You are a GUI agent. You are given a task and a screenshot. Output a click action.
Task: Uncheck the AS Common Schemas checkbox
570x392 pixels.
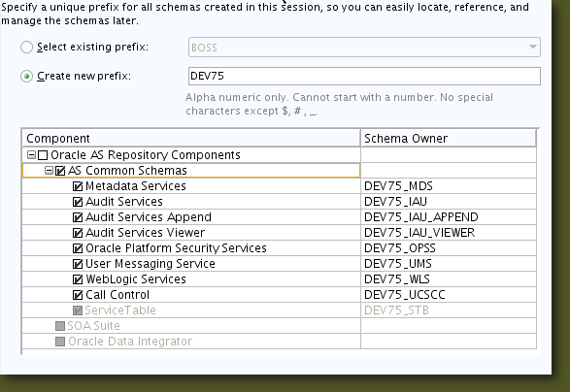[x=60, y=171]
